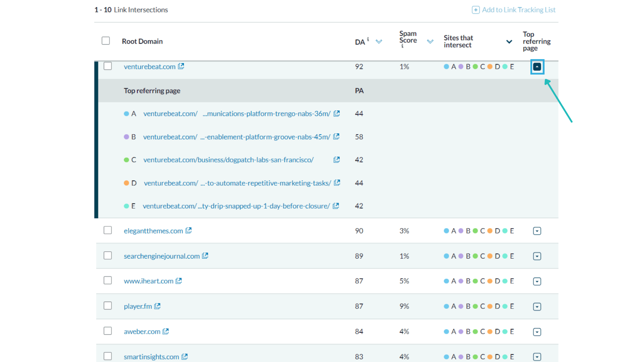Check the searchenginejournal.com row checkbox

click(108, 255)
